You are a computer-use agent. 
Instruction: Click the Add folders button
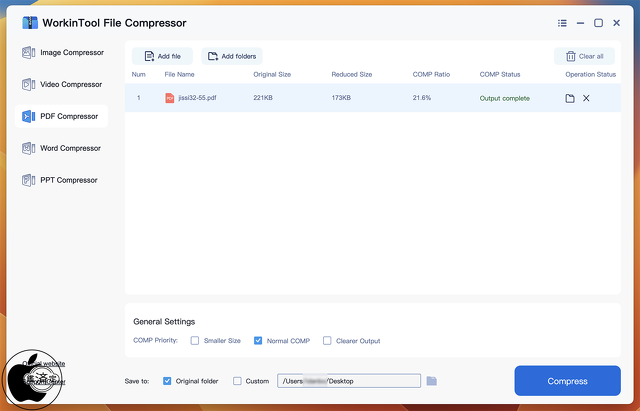point(232,56)
